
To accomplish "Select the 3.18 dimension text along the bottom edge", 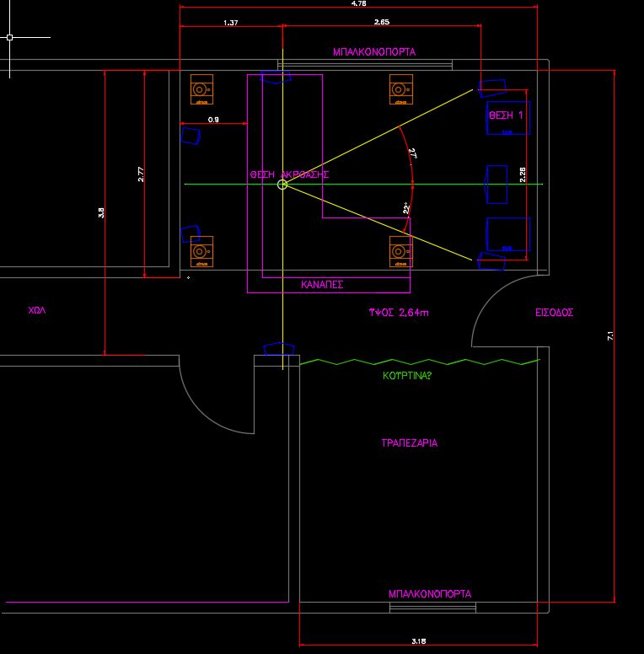I will click(x=418, y=641).
